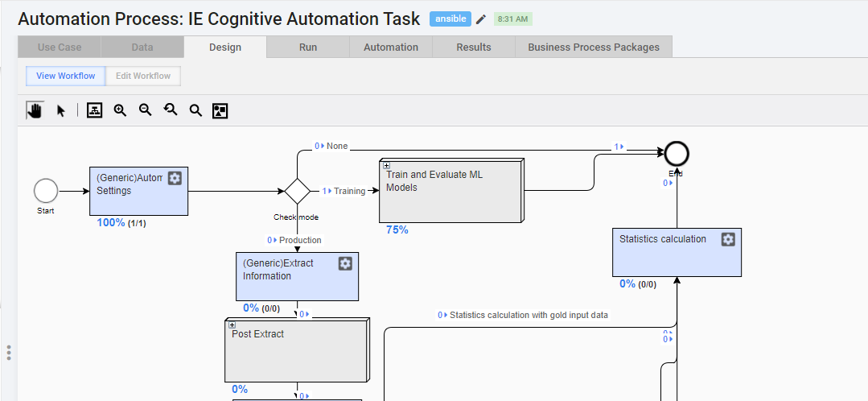Click the overview image toolbar icon
868x401 pixels.
[x=220, y=111]
